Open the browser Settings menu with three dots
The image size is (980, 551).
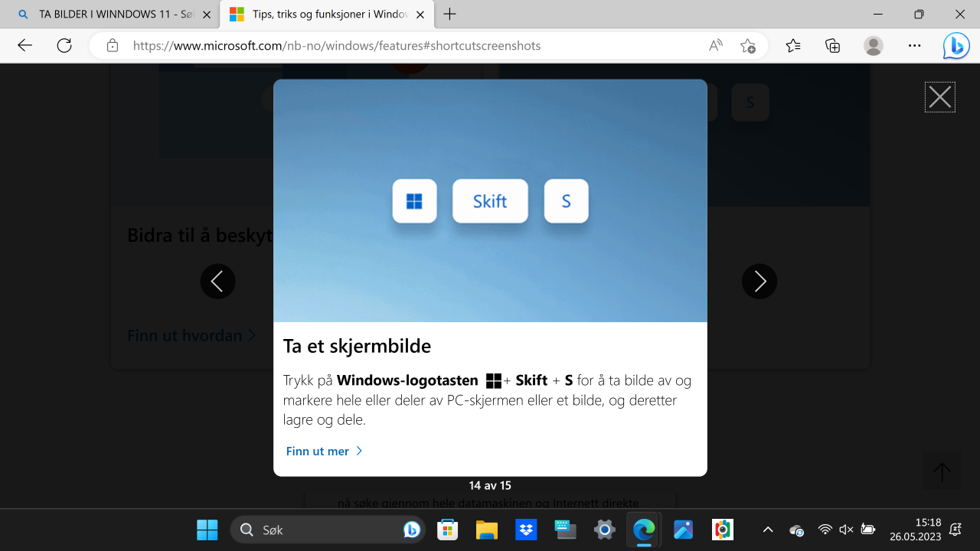[x=914, y=45]
